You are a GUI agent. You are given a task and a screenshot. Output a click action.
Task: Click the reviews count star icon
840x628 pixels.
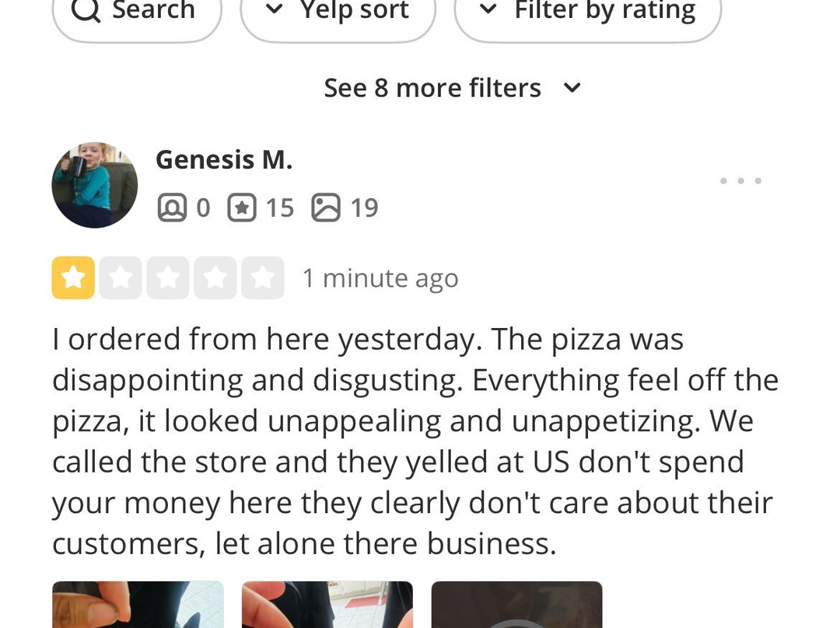[x=242, y=208]
